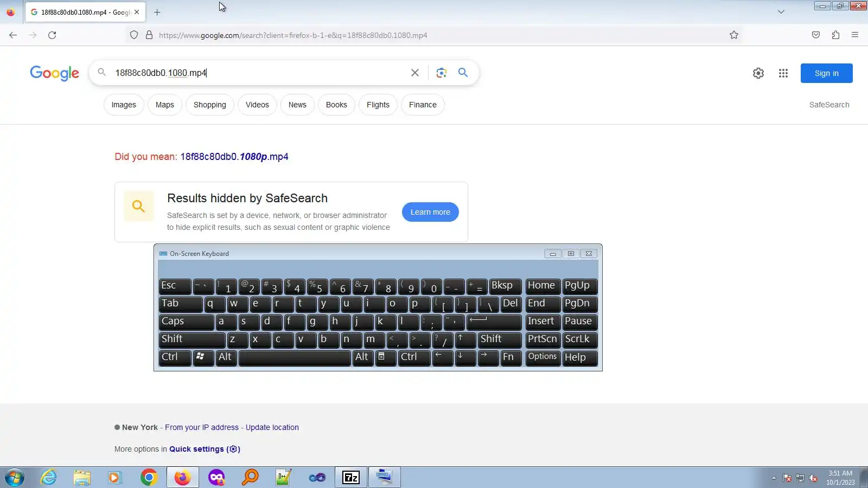Open Google quick settings gear
Viewport: 868px width, 488px height.
[x=758, y=73]
